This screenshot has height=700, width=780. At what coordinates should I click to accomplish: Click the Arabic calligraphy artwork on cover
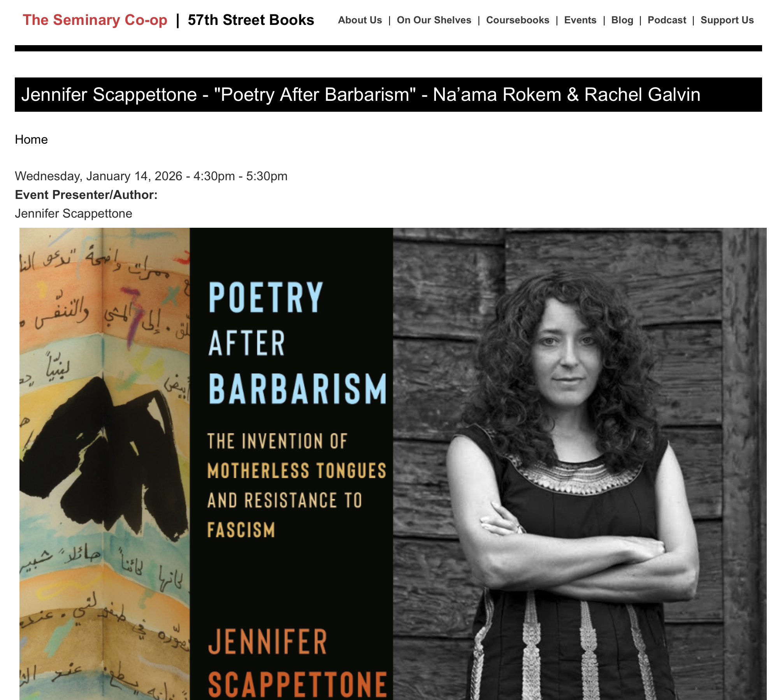pos(105,463)
